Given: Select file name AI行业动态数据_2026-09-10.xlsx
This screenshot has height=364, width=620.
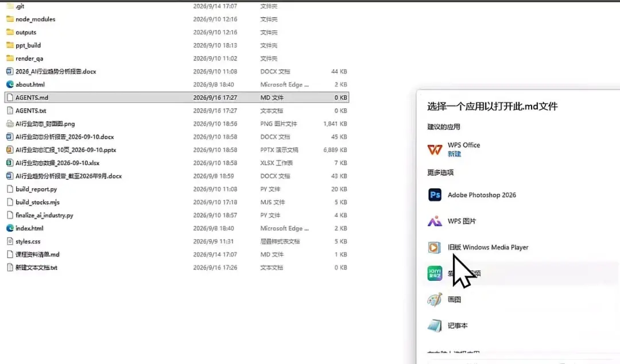Looking at the screenshot, I should point(57,162).
